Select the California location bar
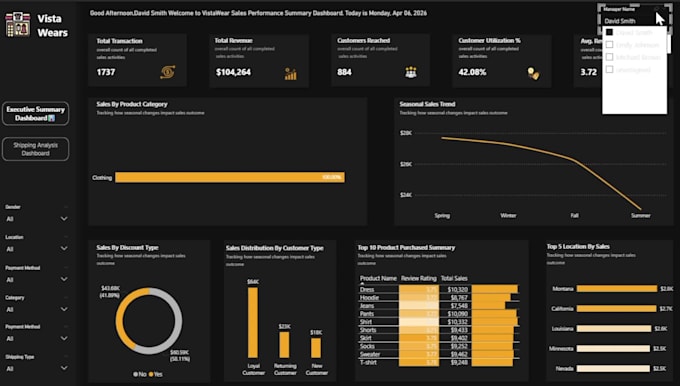 (616, 309)
